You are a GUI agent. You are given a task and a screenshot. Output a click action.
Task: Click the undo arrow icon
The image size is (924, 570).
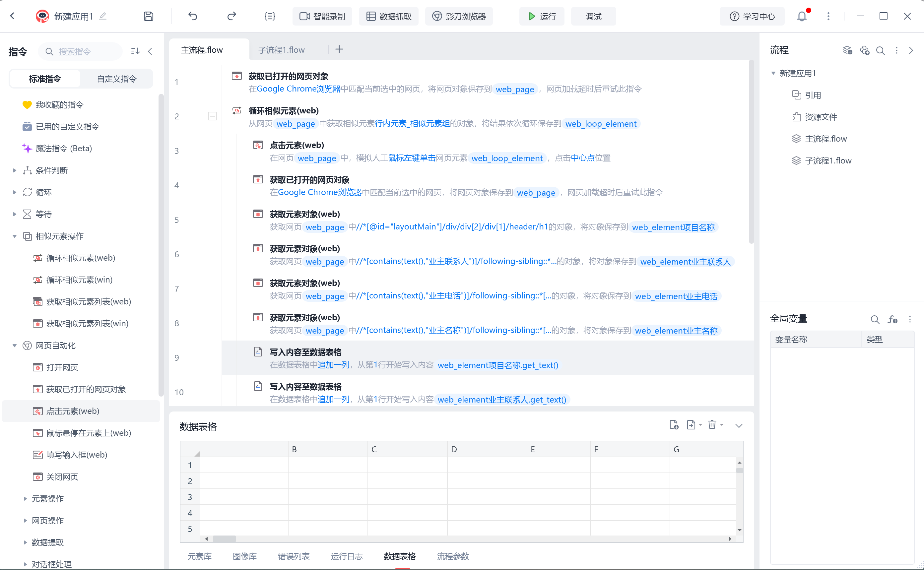coord(193,16)
